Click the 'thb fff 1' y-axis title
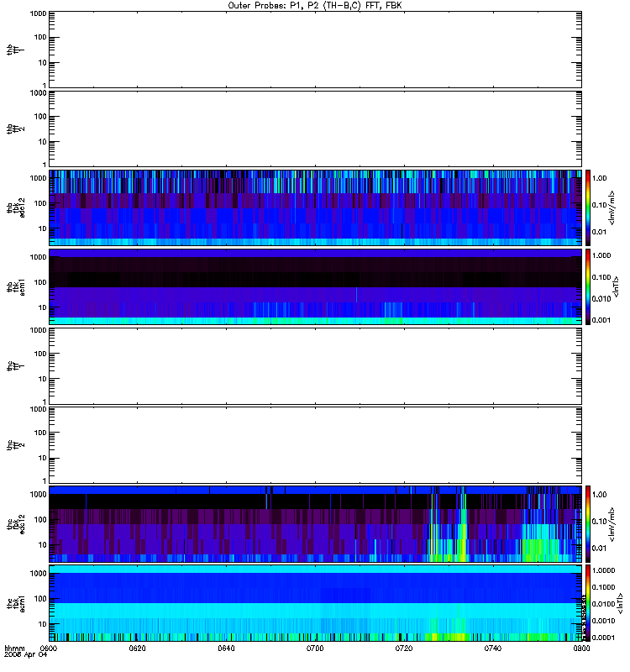The image size is (630, 672). (x=16, y=50)
